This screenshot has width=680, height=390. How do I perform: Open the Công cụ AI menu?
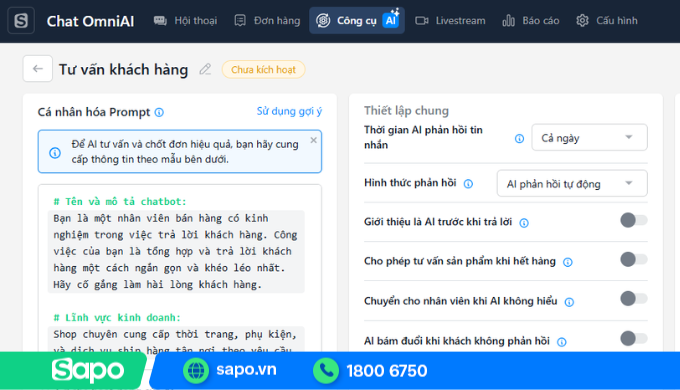357,20
